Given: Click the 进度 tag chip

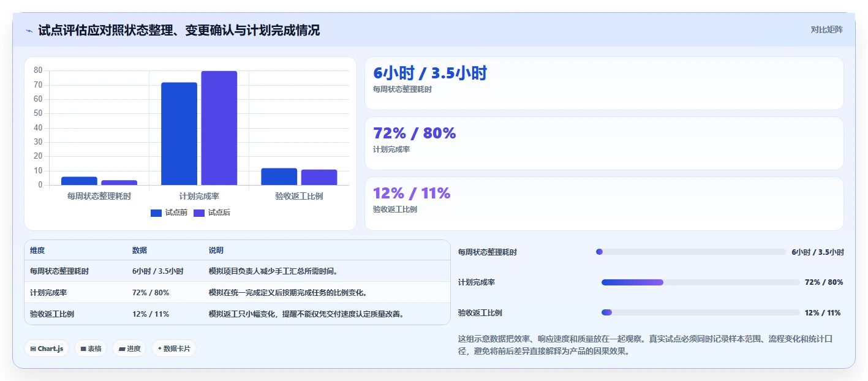Looking at the screenshot, I should (129, 349).
